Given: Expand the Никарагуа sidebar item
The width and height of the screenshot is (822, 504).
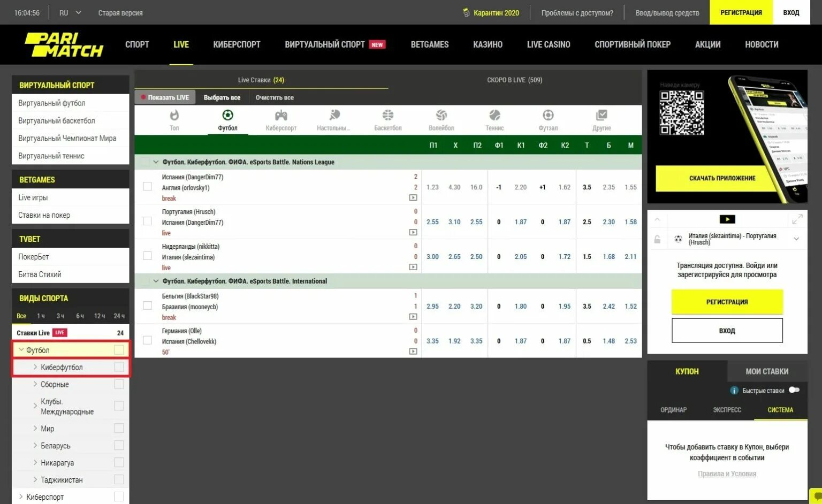Looking at the screenshot, I should click(35, 463).
